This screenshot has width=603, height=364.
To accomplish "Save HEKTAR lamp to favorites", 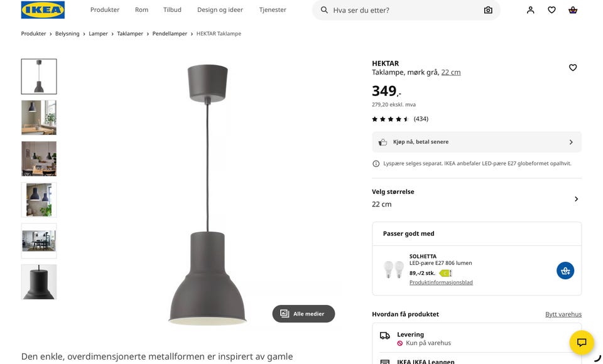I will (573, 68).
